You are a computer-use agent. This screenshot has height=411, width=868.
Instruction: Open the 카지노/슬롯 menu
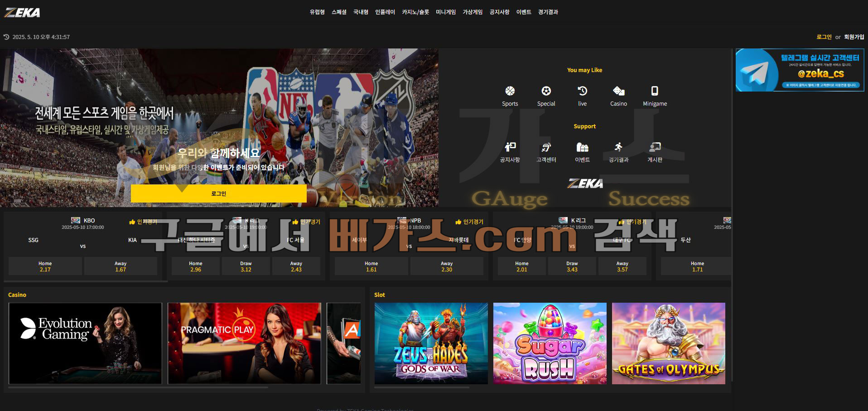[x=415, y=12]
